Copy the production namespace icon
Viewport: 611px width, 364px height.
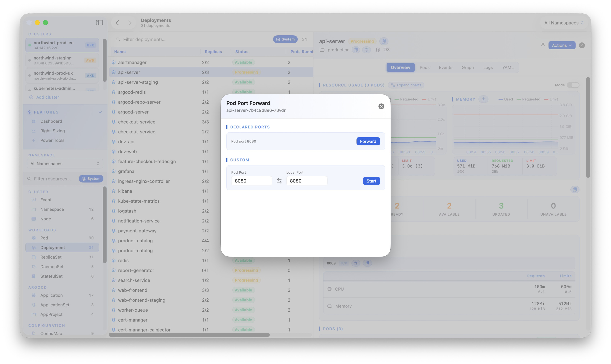pyautogui.click(x=356, y=50)
